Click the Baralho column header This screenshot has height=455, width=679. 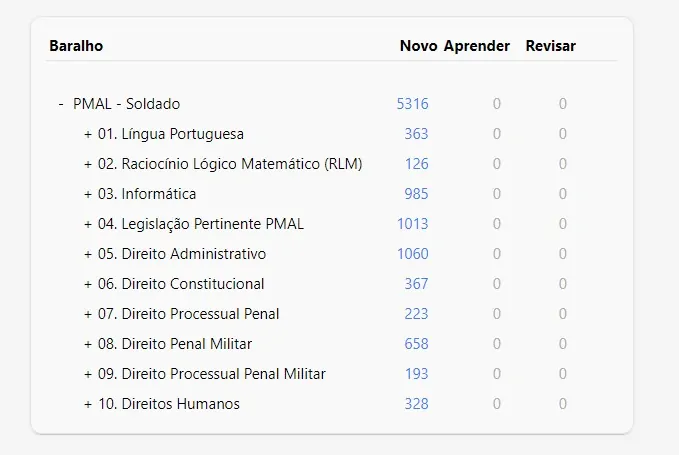click(x=76, y=46)
